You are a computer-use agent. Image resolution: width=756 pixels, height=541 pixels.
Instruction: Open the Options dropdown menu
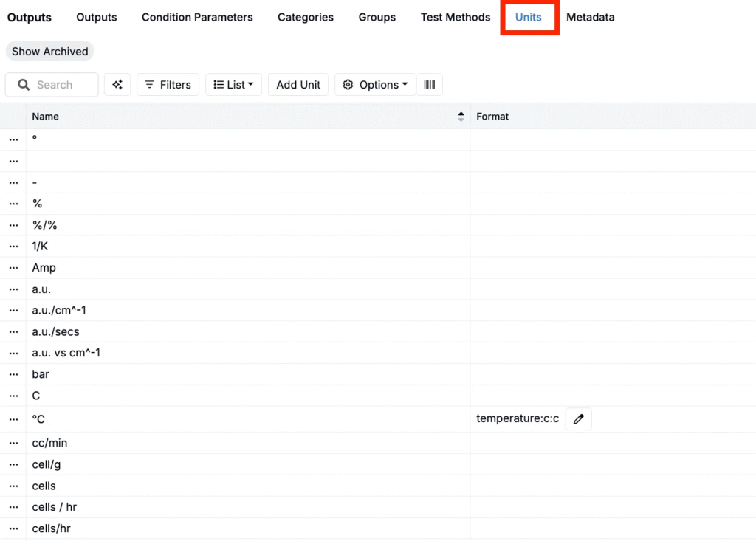pos(375,85)
